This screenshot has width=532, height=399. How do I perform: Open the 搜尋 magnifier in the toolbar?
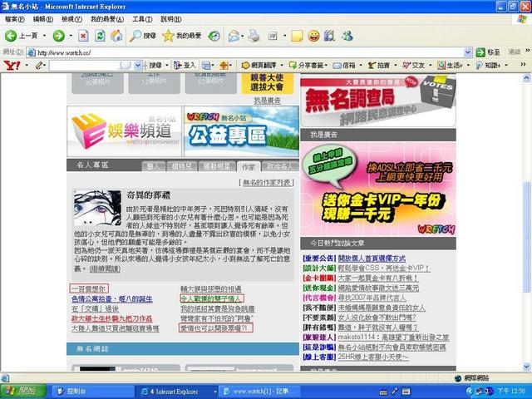click(x=143, y=35)
